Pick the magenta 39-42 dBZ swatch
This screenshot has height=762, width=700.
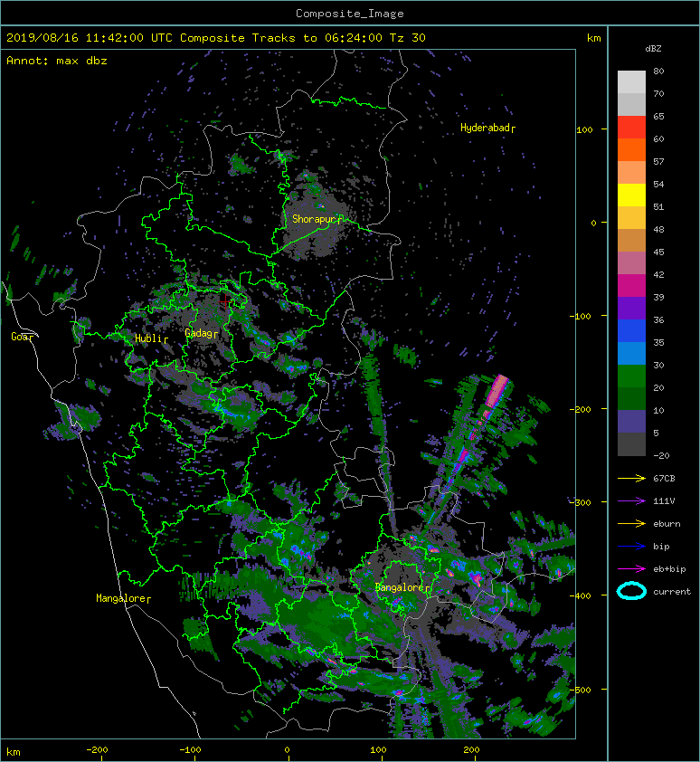point(631,286)
